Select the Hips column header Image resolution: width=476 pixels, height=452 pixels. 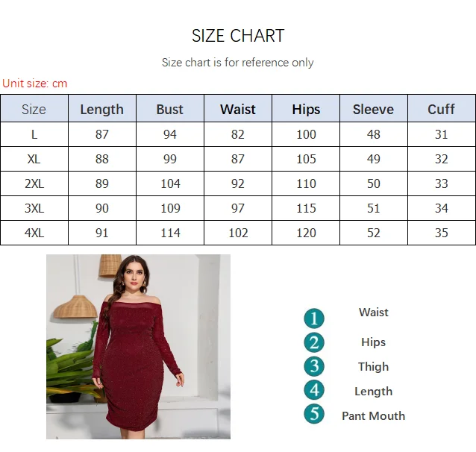pos(306,109)
